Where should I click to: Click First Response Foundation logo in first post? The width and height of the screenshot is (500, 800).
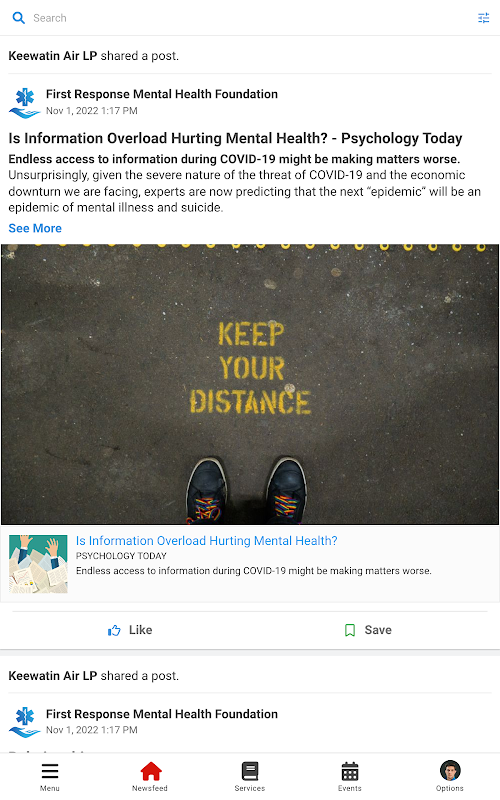point(24,103)
